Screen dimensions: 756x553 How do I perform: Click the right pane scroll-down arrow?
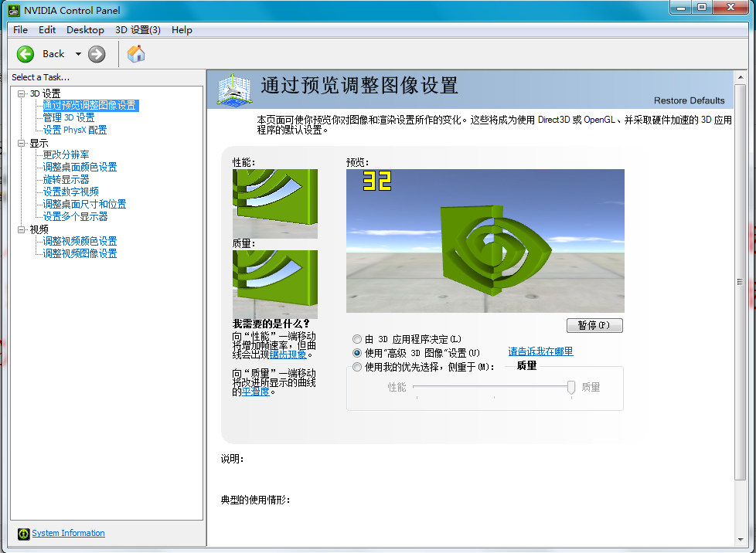click(741, 540)
